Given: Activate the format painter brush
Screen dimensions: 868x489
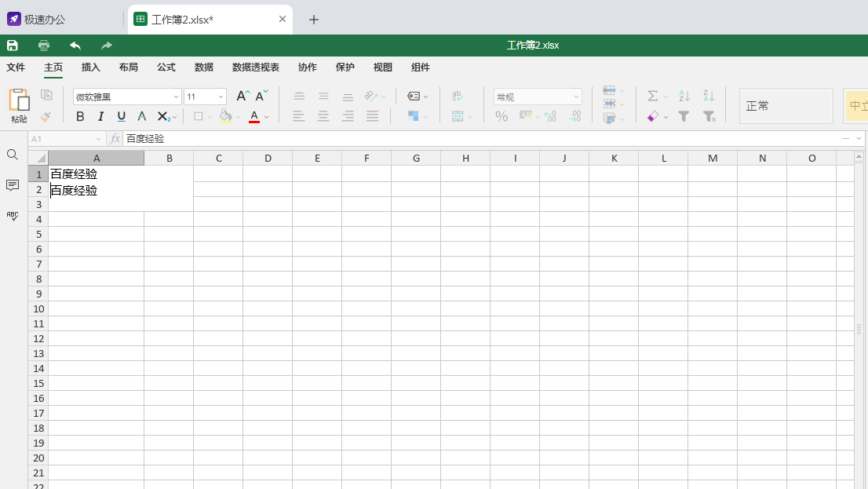Looking at the screenshot, I should point(46,116).
